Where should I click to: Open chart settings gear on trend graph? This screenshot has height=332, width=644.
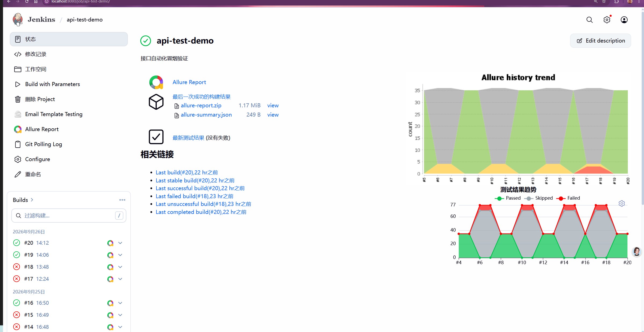click(x=621, y=204)
